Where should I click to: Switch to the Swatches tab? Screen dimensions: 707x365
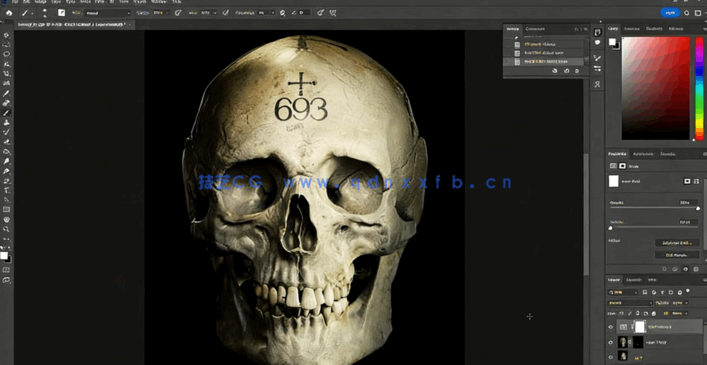pos(632,29)
